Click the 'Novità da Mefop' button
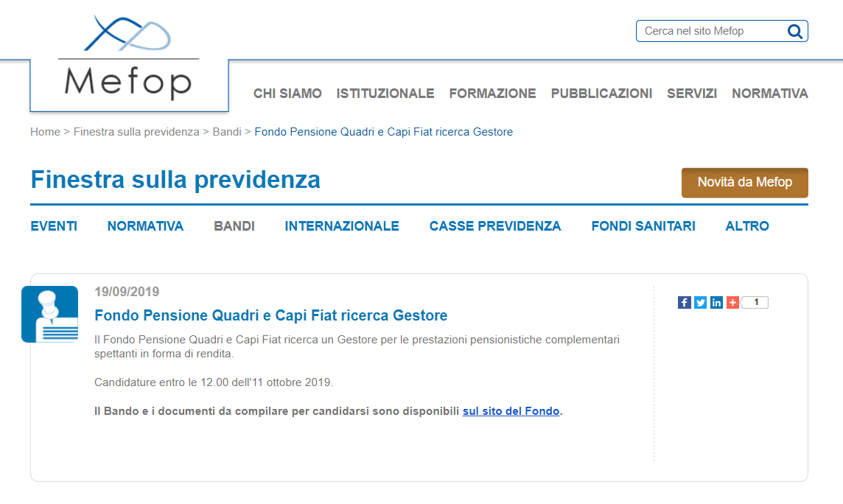The image size is (843, 504). coord(744,183)
